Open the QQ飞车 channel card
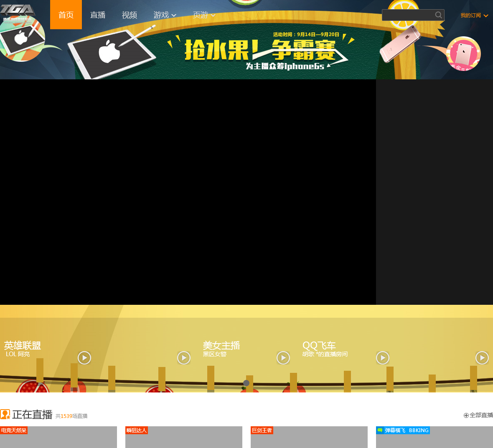 [319, 345]
